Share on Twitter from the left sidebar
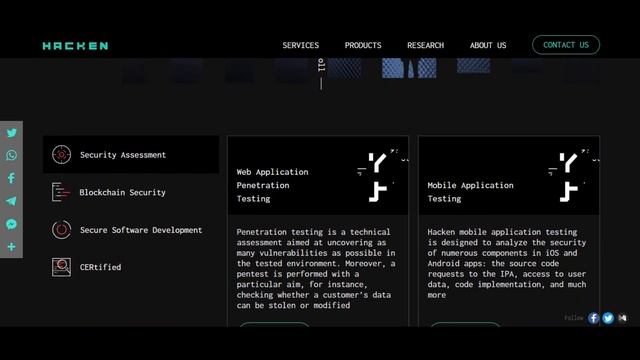640x360 pixels. click(x=11, y=133)
